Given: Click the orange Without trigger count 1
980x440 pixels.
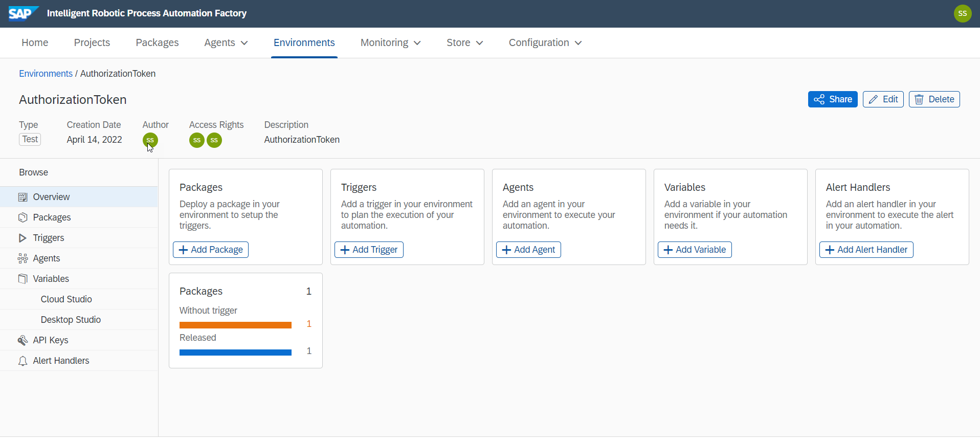Looking at the screenshot, I should pos(309,324).
